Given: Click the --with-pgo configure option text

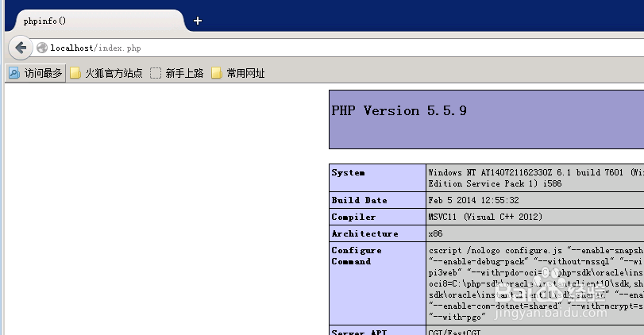Looking at the screenshot, I should coord(457,317).
